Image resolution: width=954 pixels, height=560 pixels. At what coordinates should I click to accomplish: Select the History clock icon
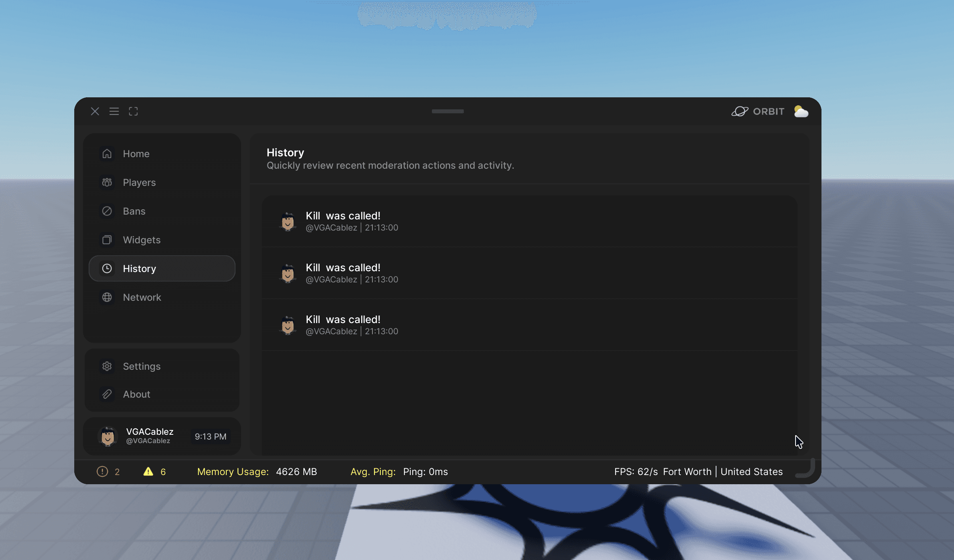107,268
